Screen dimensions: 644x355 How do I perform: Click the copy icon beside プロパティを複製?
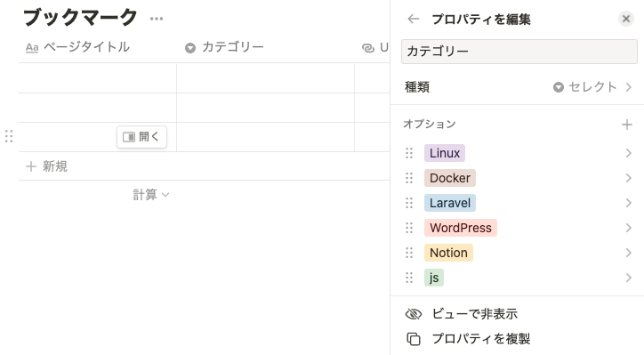(x=414, y=339)
